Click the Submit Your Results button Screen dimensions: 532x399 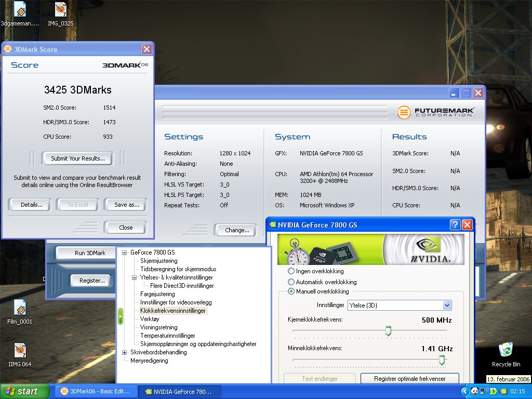point(78,158)
